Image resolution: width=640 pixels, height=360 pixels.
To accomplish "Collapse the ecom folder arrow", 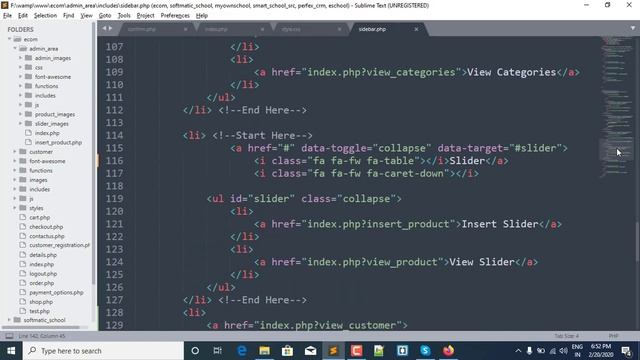I will coord(9,39).
